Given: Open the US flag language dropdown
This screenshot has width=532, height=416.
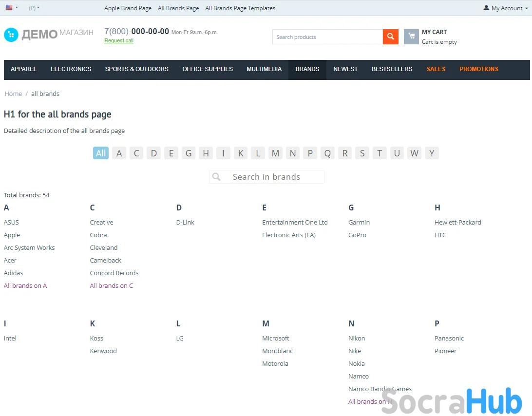Looking at the screenshot, I should click(x=11, y=8).
